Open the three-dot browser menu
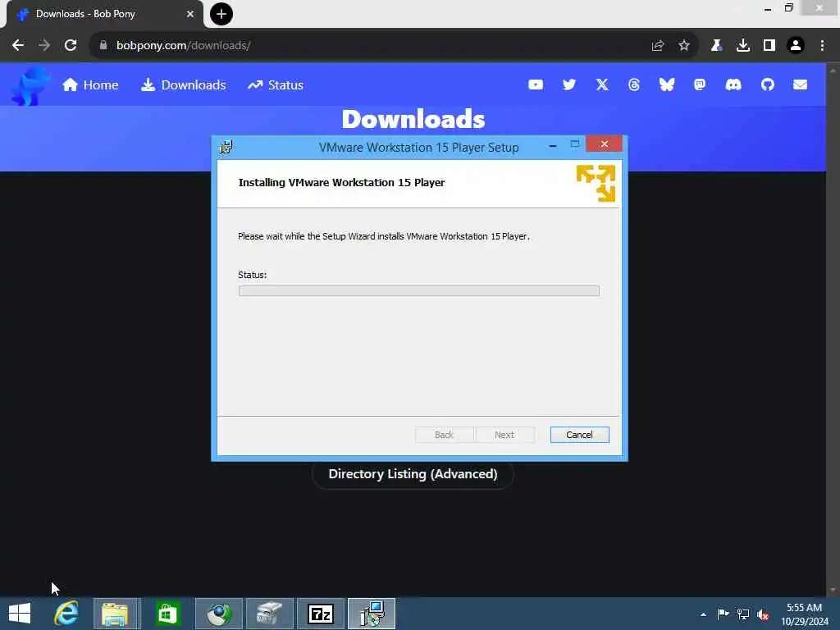This screenshot has width=840, height=630. coord(822,46)
